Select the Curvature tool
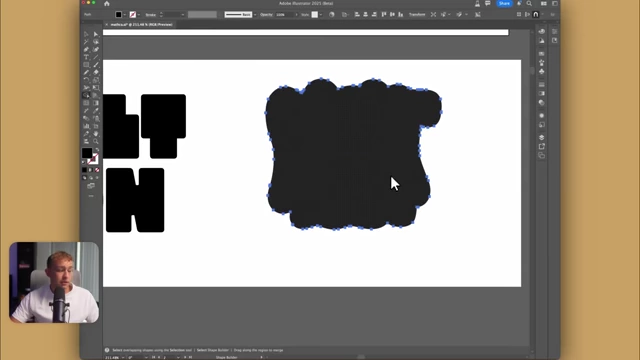Screen dimensions: 640x360 96,49
